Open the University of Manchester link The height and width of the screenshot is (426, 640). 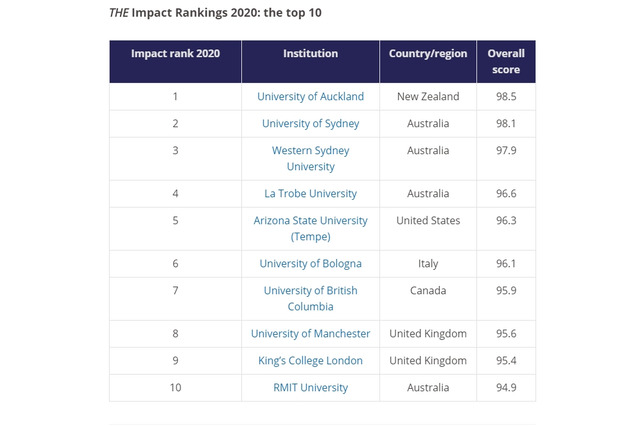click(x=310, y=334)
